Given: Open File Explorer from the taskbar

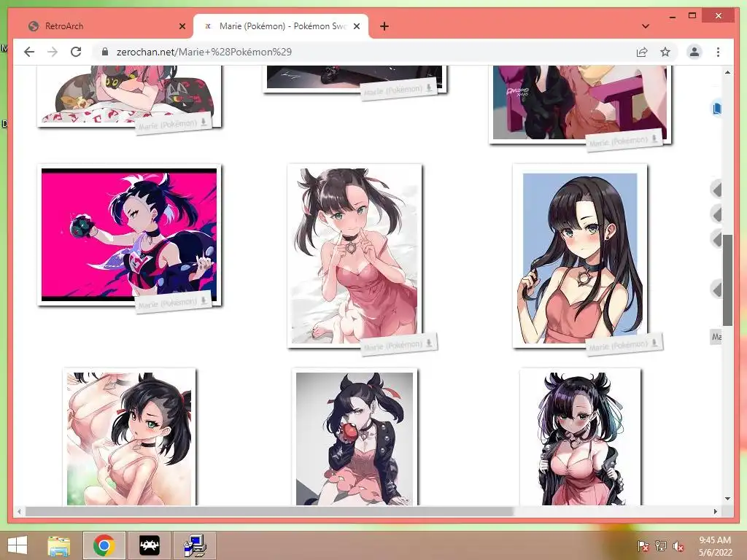Looking at the screenshot, I should point(59,545).
